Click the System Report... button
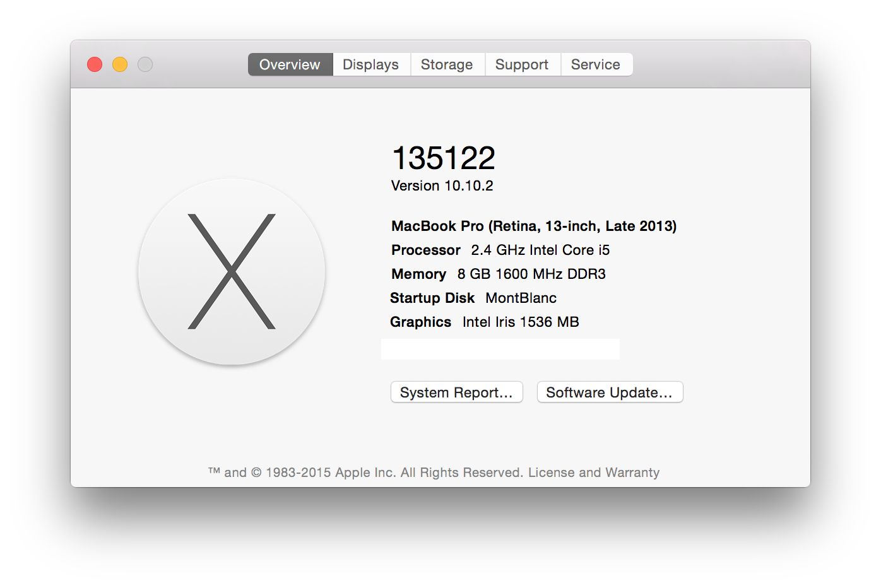 point(457,392)
